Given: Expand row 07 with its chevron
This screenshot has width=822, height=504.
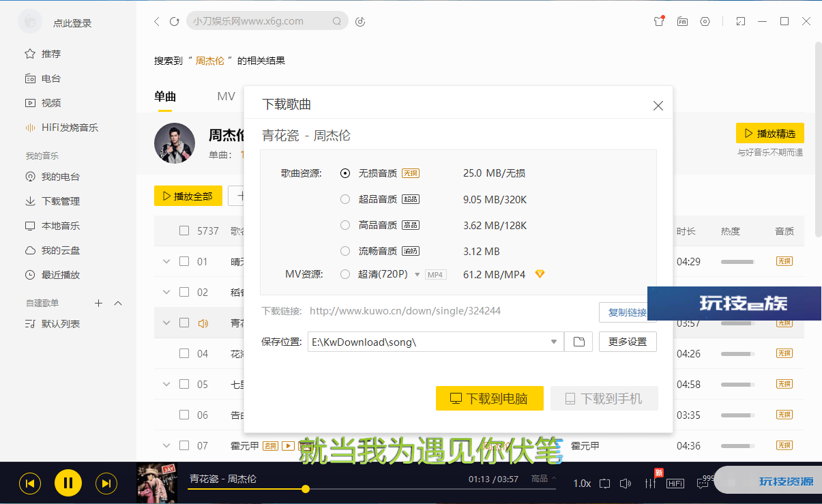Looking at the screenshot, I should (166, 445).
